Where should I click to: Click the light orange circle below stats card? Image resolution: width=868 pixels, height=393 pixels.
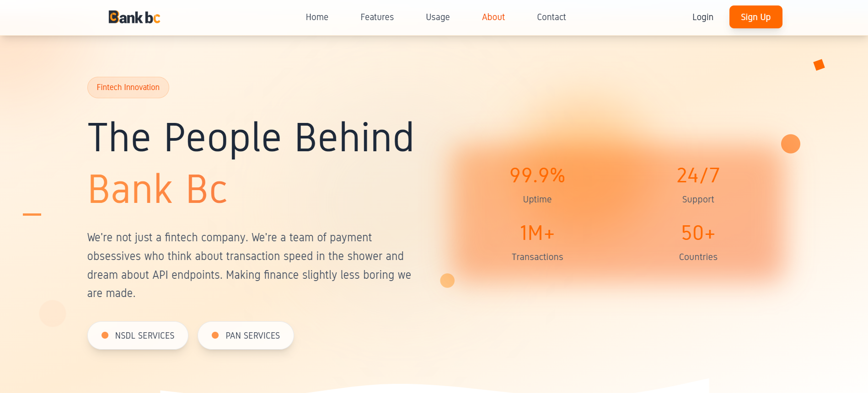[x=447, y=281]
